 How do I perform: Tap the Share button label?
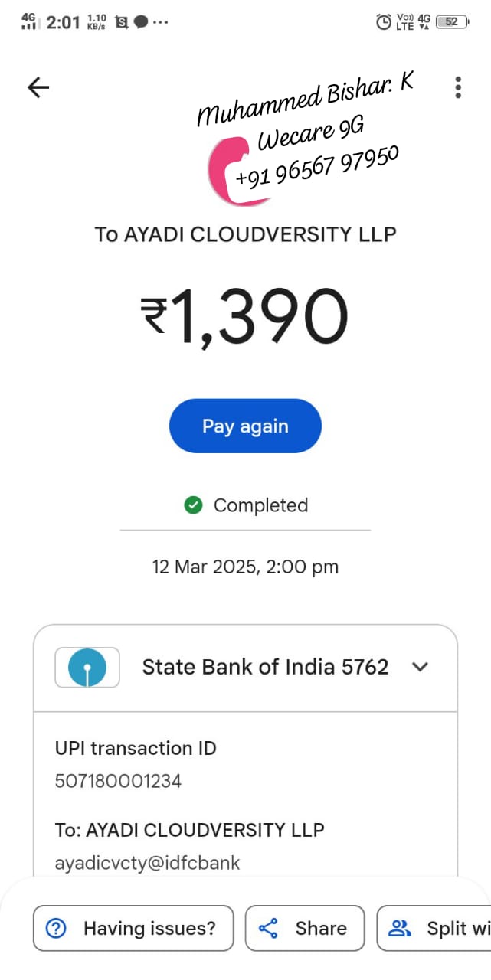[321, 929]
